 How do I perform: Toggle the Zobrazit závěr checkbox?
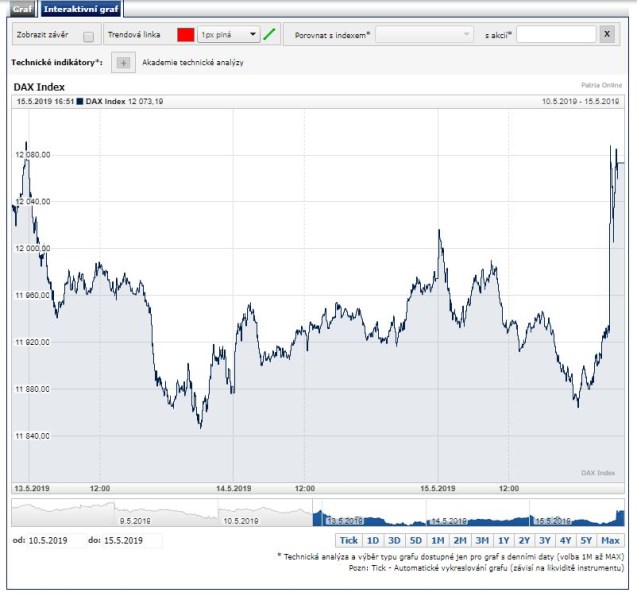pyautogui.click(x=88, y=36)
